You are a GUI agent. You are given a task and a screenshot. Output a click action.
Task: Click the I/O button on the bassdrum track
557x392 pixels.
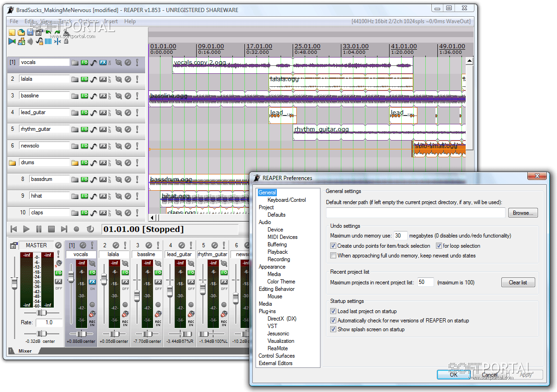tap(84, 180)
